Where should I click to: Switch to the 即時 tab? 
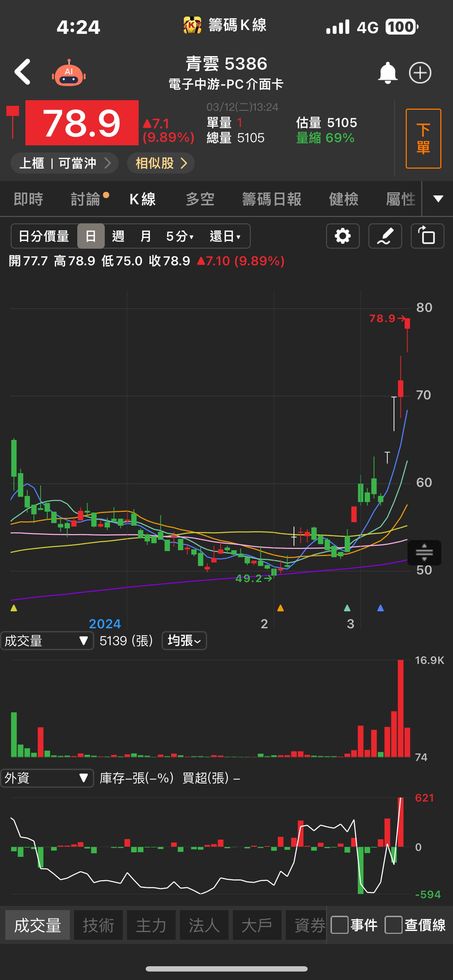(x=29, y=199)
